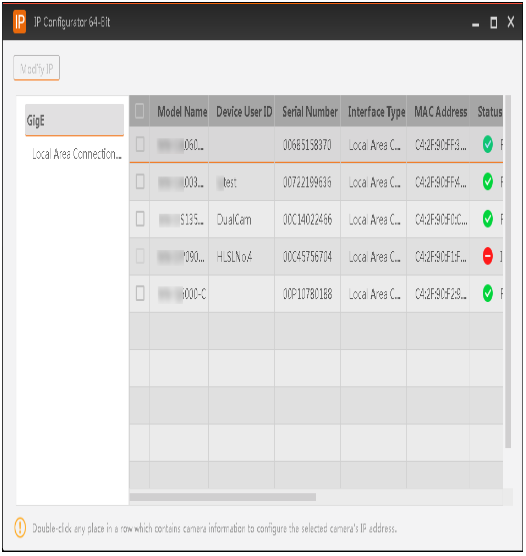Sort by MAC Address column header
Screen dimensions: 526x556
[438, 111]
